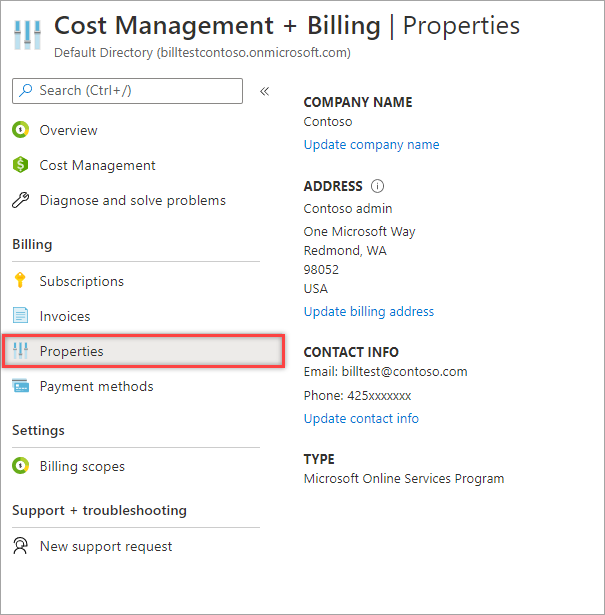The width and height of the screenshot is (605, 615).
Task: Click the Update billing address link
Action: pyautogui.click(x=368, y=311)
